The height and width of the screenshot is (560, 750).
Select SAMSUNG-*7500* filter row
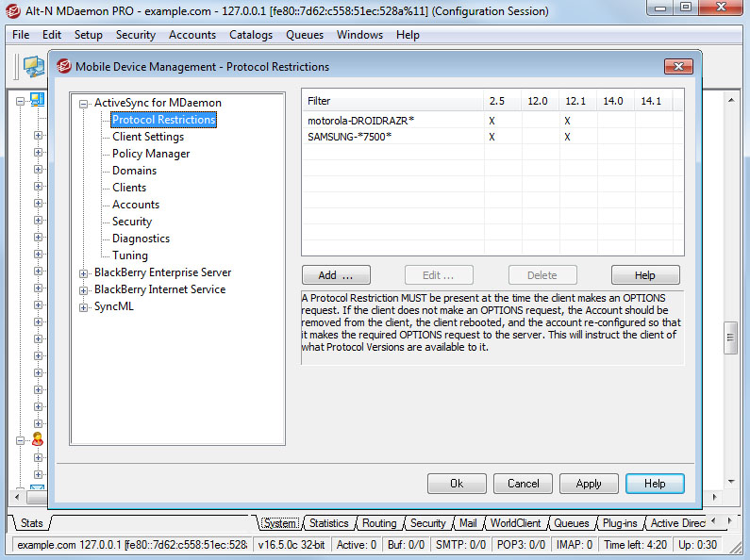coord(492,137)
